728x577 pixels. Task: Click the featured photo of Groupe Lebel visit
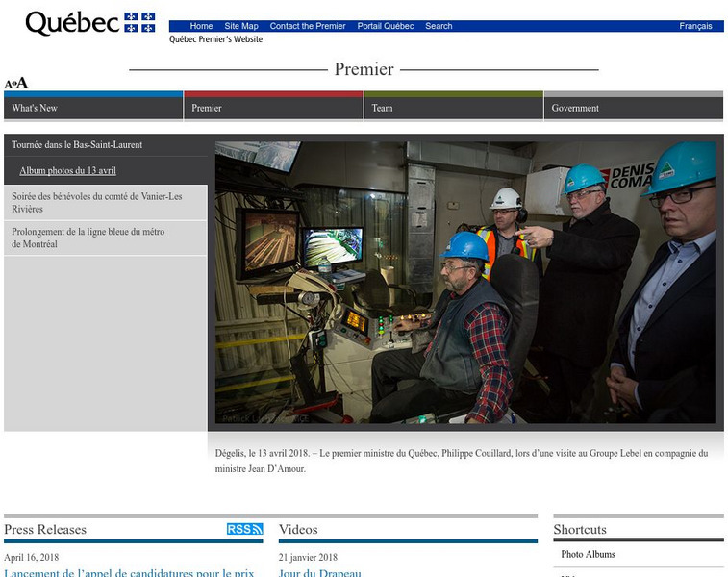point(465,282)
